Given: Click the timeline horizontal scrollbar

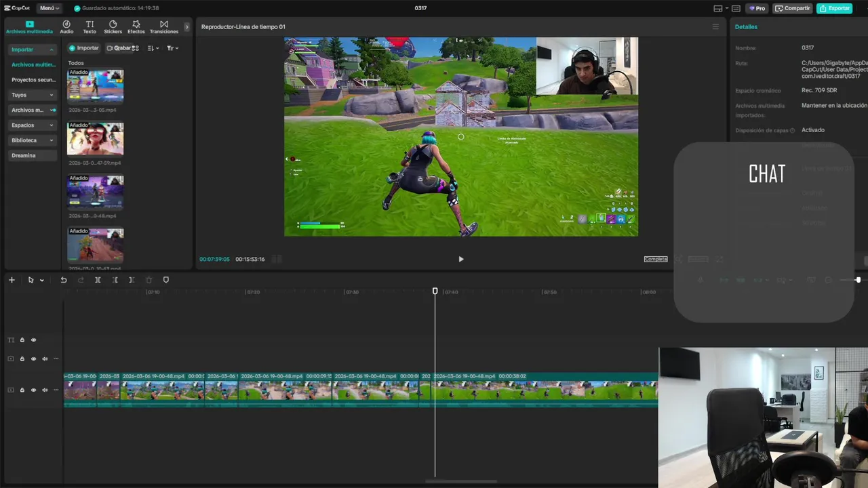Looking at the screenshot, I should (461, 482).
